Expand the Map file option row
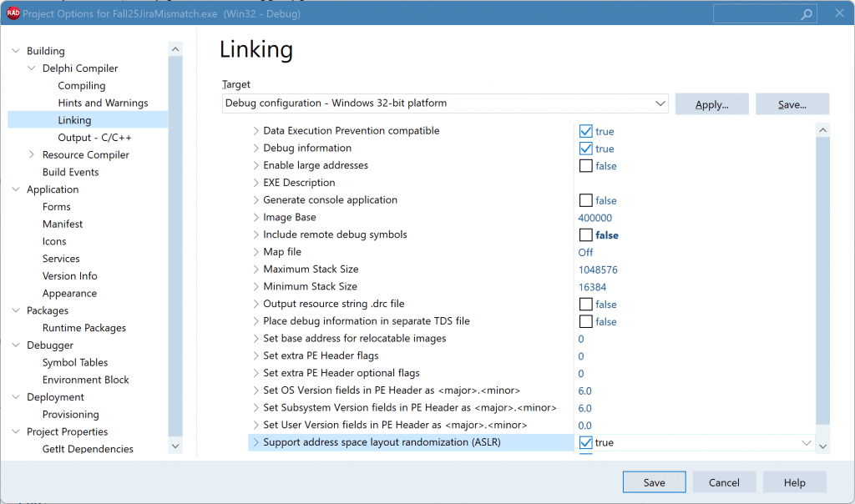855x504 pixels. 255,252
